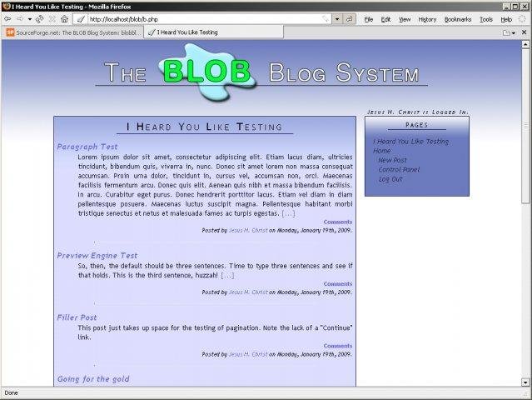The image size is (532, 400).
Task: Click the PAGES sidebar heading
Action: [x=416, y=125]
